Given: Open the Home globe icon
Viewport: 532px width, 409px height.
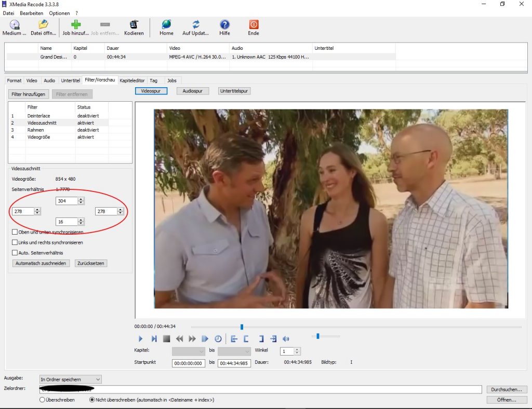Looking at the screenshot, I should (x=166, y=24).
